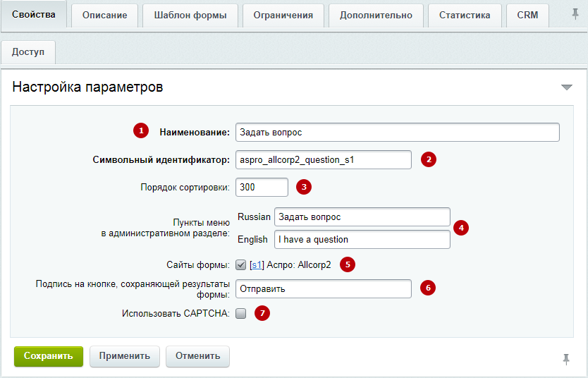Viewport: 588px width, 378px height.
Task: Open the Шаблон формы tab
Action: tap(190, 16)
